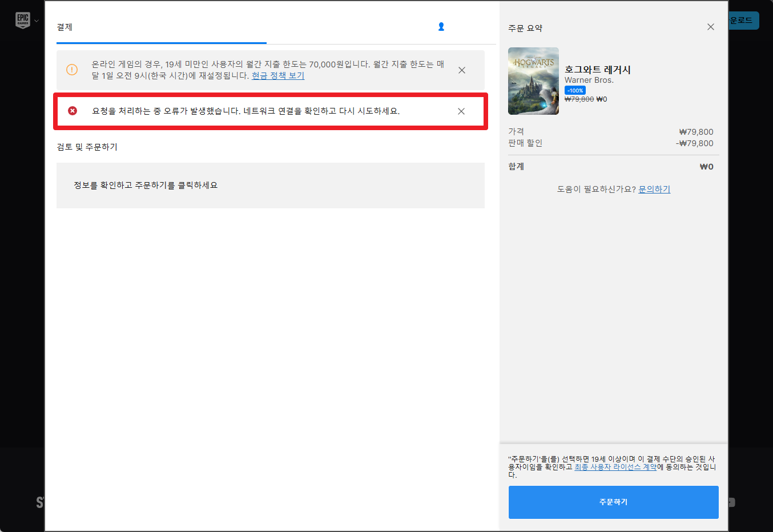773x532 pixels.
Task: Click the -₩79,800 discount value
Action: tap(695, 143)
